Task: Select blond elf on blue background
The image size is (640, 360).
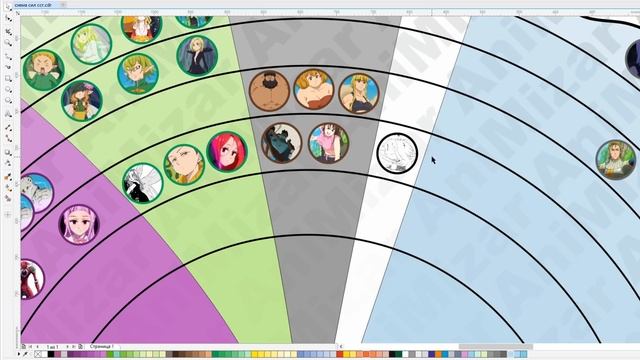Action: coord(138,73)
